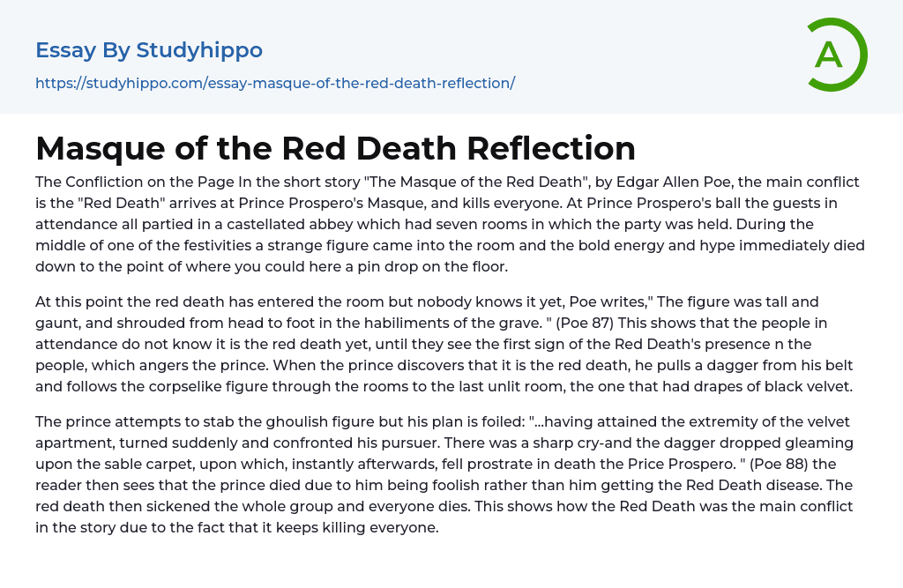Image resolution: width=903 pixels, height=588 pixels.
Task: Click the "Essay By Studyhippo" header text
Action: click(x=149, y=50)
